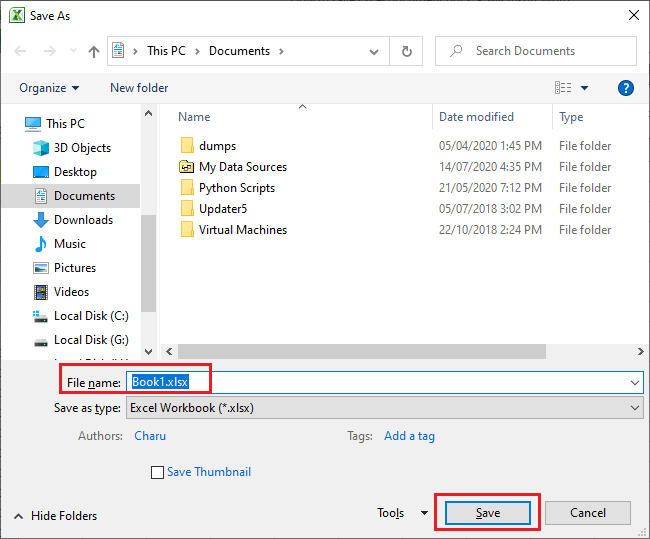The image size is (650, 539).
Task: Click the navigation pane scroll up arrow
Action: (148, 113)
